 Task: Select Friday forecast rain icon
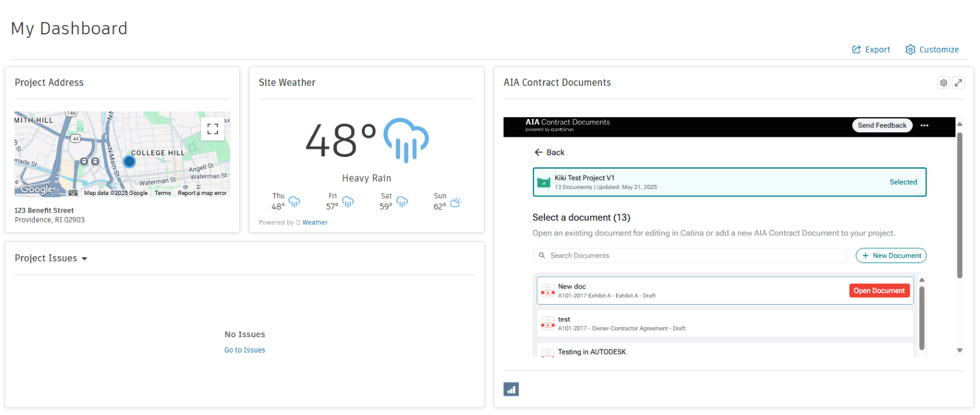(x=348, y=202)
